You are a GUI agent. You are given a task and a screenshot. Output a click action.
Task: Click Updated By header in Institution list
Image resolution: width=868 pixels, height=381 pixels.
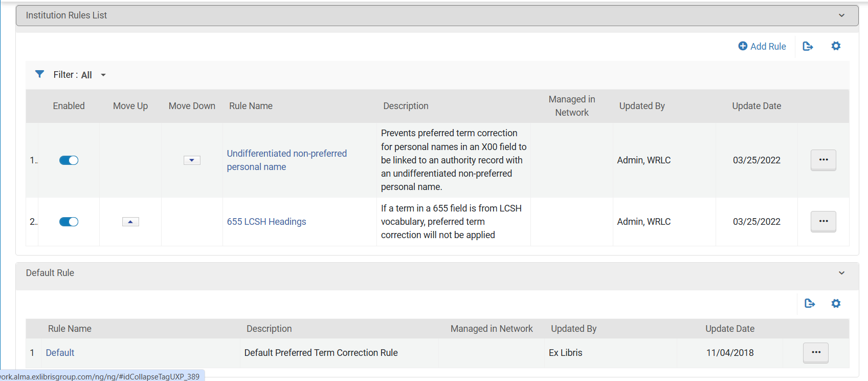click(x=642, y=106)
